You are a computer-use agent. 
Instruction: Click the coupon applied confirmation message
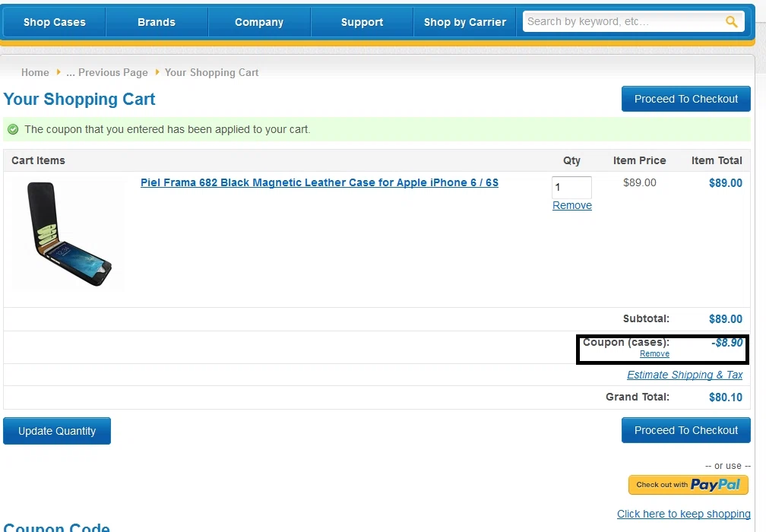(x=167, y=129)
